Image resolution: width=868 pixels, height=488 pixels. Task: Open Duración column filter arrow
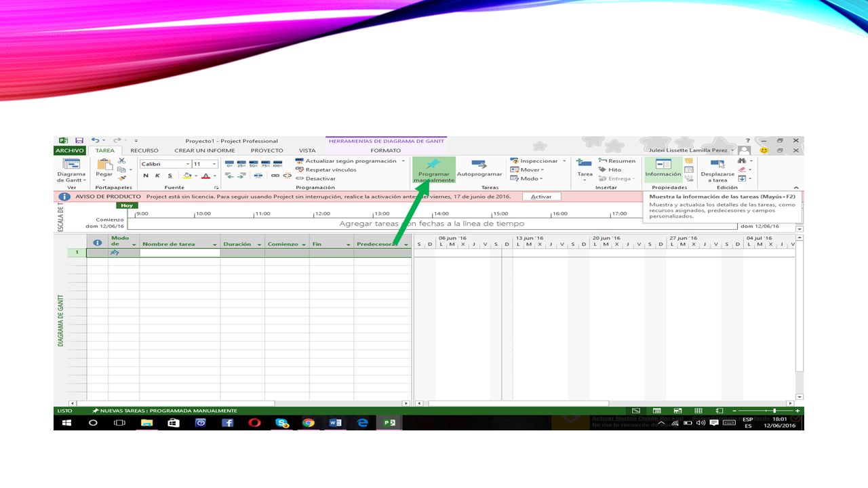[259, 245]
